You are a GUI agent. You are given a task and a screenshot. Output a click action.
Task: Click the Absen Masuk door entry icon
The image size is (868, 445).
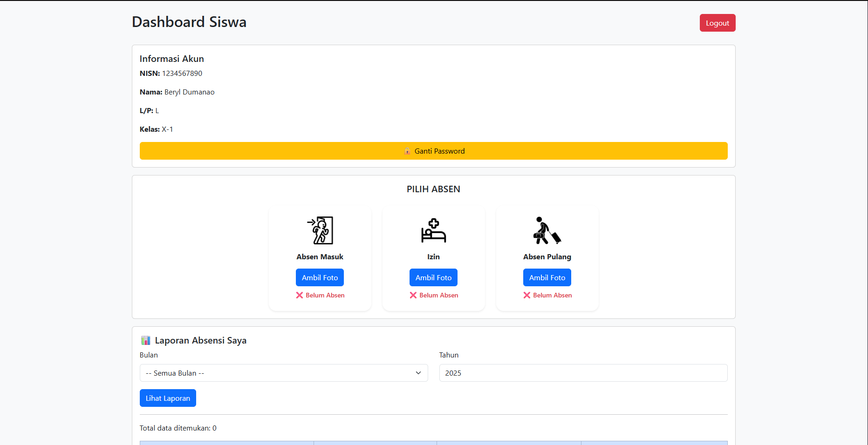pyautogui.click(x=320, y=230)
